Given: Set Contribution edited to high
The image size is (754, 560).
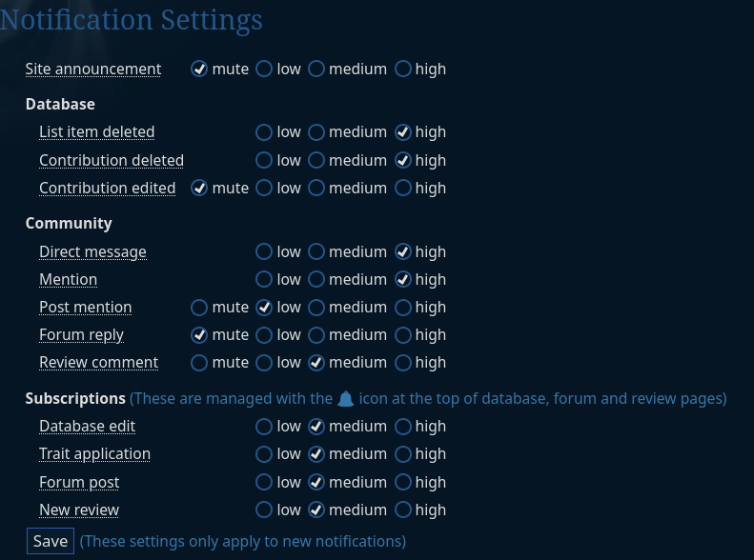Looking at the screenshot, I should [403, 188].
